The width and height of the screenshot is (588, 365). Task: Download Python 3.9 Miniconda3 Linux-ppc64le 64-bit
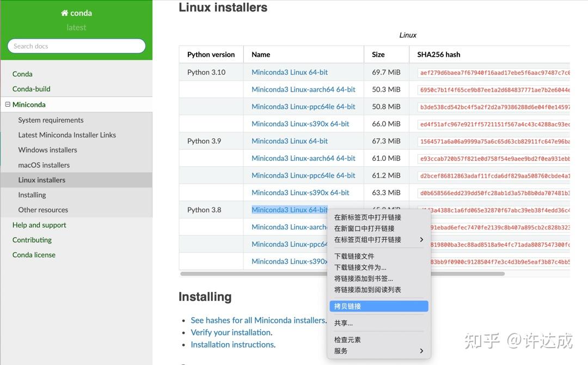[304, 175]
